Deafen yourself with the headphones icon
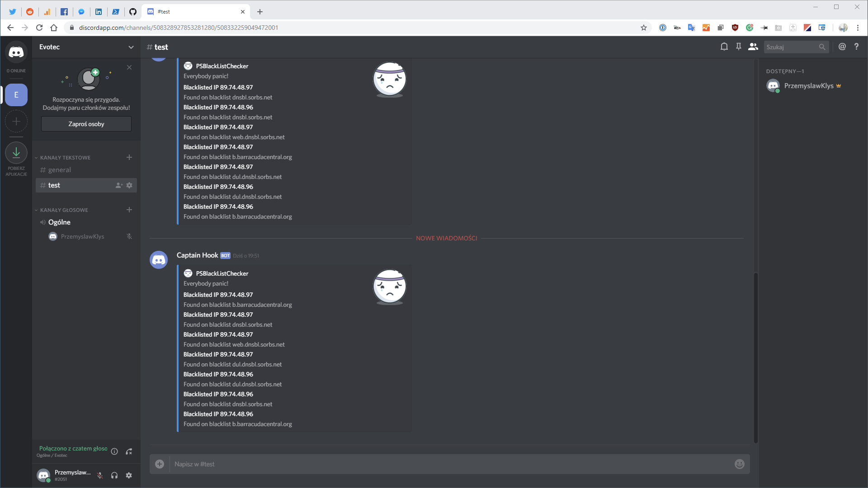Screen dimensions: 868x488 114,475
